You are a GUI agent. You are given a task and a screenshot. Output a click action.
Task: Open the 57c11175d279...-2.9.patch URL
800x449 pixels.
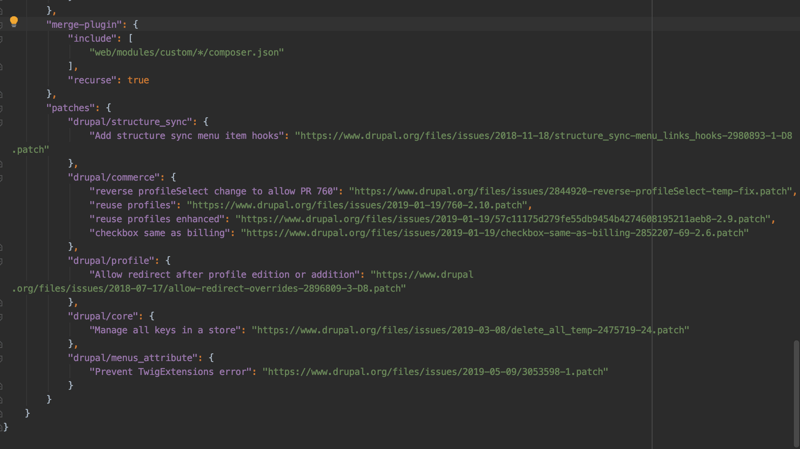pos(503,219)
